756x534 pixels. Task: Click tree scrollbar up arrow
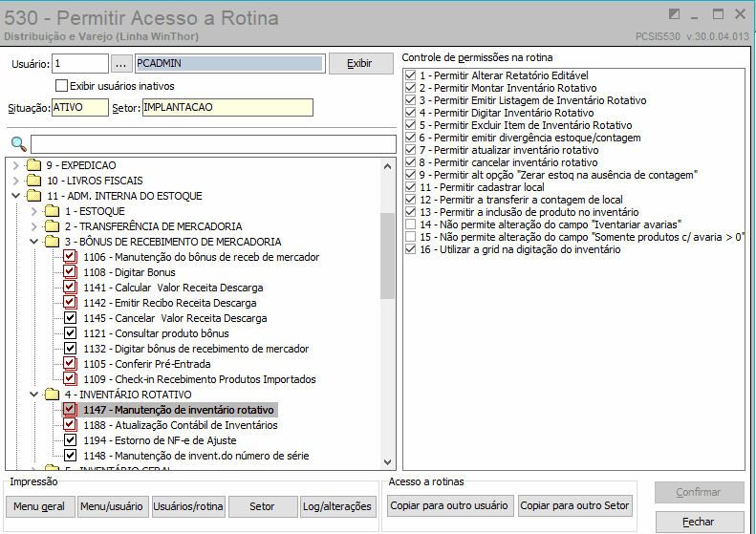pos(387,167)
